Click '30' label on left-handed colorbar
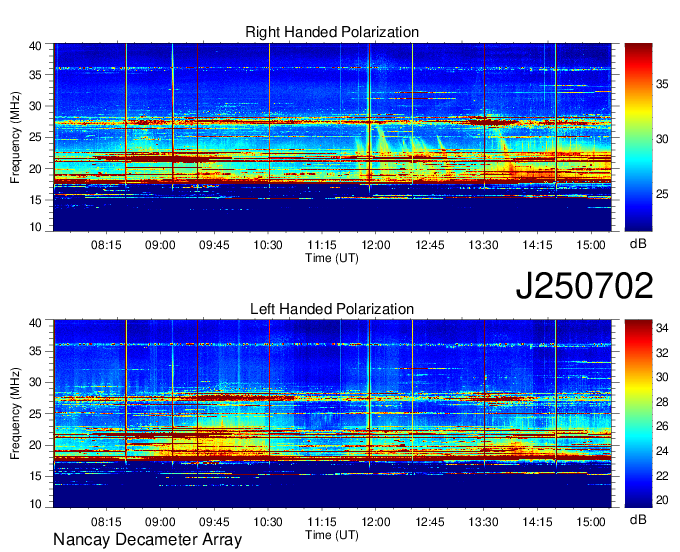This screenshot has width=680, height=552. [x=662, y=377]
